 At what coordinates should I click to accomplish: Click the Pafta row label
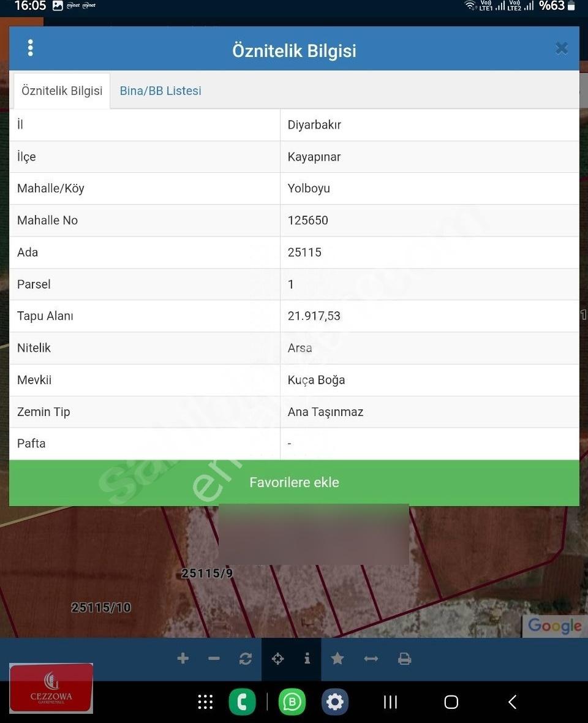click(31, 444)
